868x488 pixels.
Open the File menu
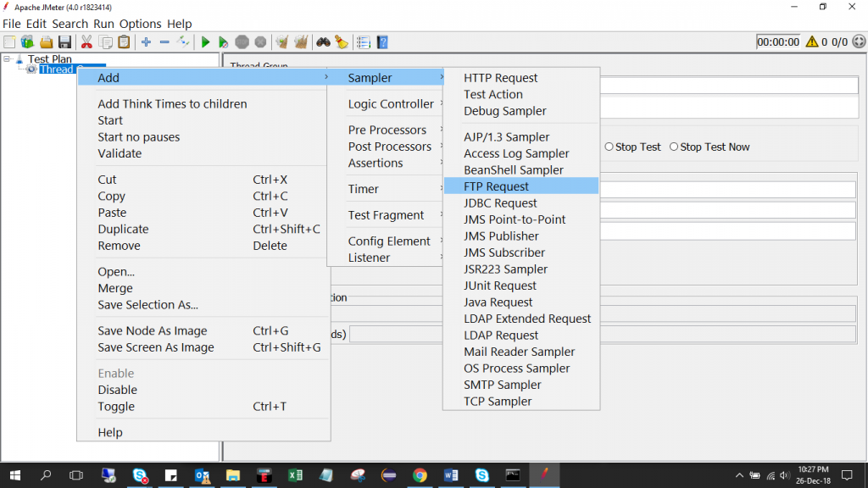[x=12, y=24]
